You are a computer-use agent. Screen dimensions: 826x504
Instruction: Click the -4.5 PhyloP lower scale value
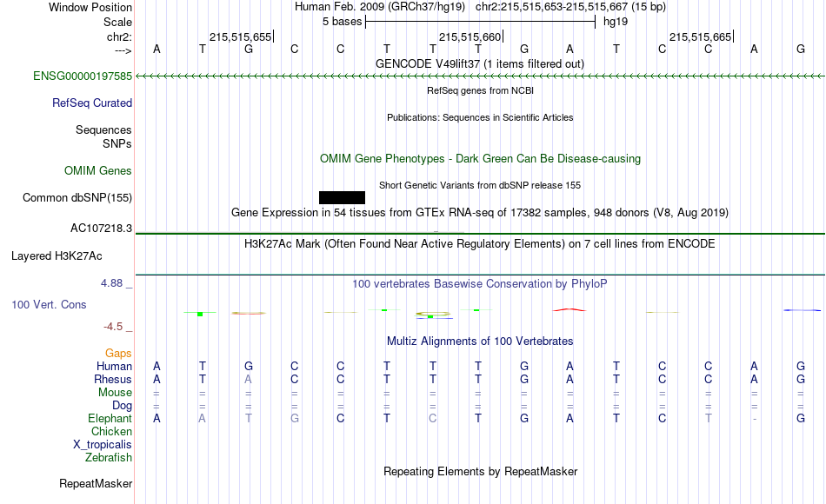(x=113, y=327)
